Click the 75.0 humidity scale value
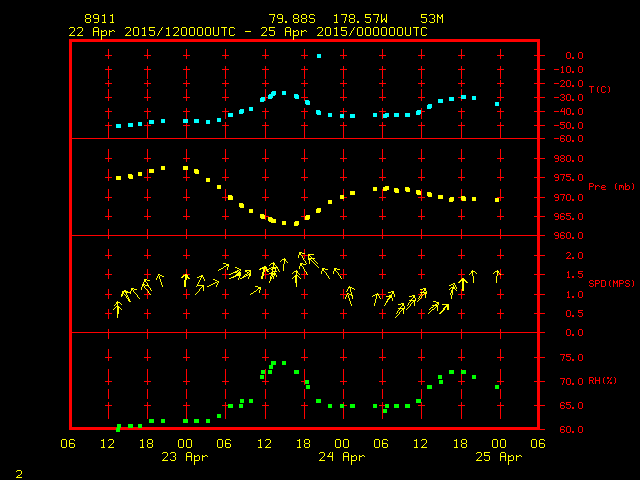Screen dimensions: 640x480 click(x=571, y=358)
